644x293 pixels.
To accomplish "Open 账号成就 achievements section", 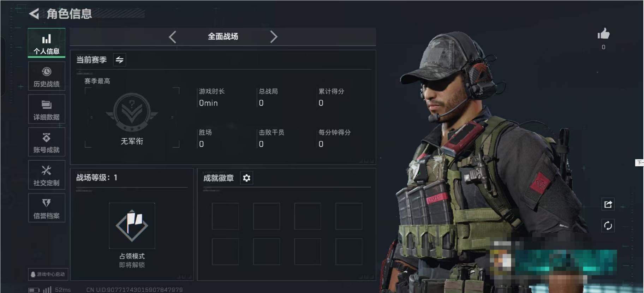I will tap(47, 142).
